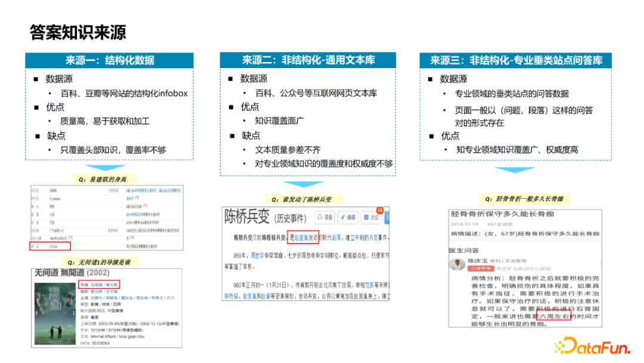Open the 周世宗 link

[x=257, y=254]
